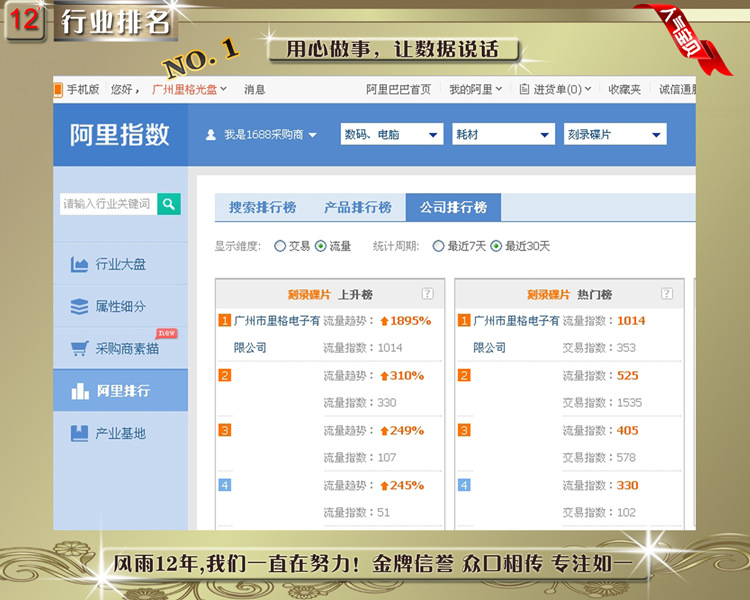Switch to the 搜索排行榜 tab
750x600 pixels.
point(262,208)
